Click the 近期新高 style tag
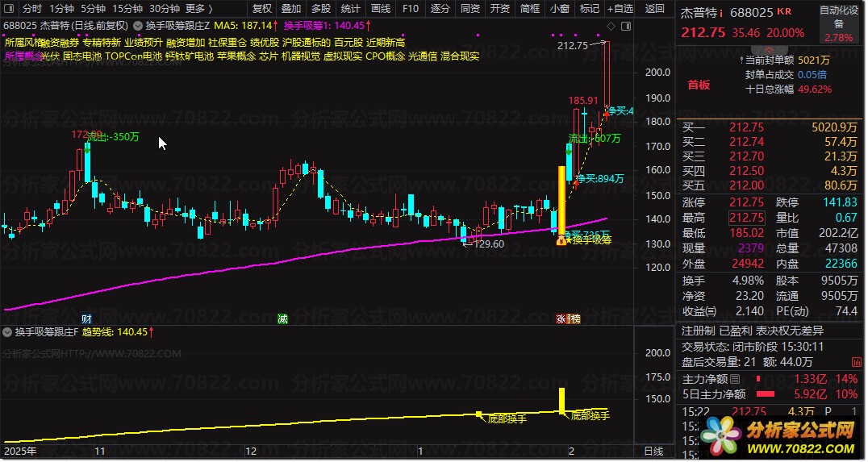 386,43
